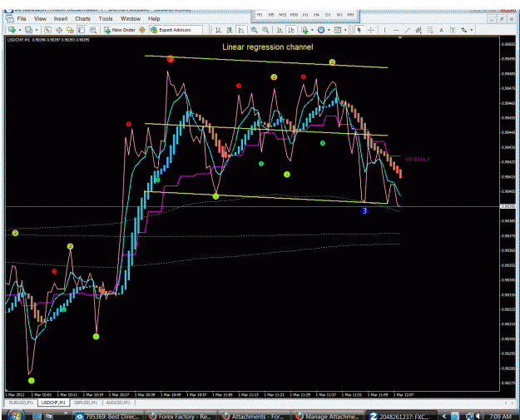
Task: Expand the Profiles dropdown arrow
Action: coord(37,30)
